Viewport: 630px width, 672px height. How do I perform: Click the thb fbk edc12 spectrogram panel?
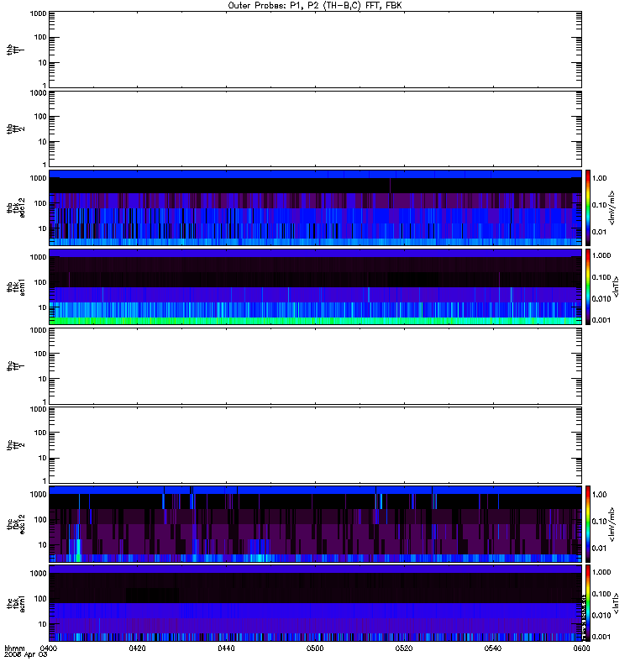coord(315,207)
